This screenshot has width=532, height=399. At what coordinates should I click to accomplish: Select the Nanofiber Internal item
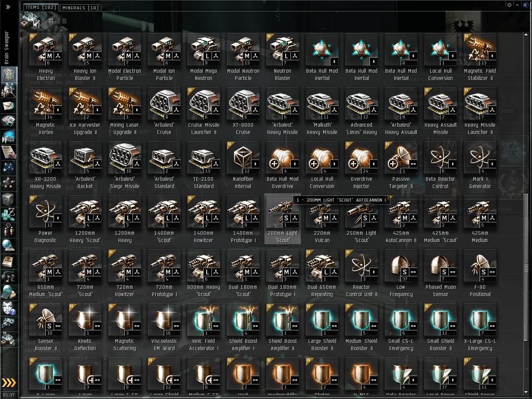[243, 166]
